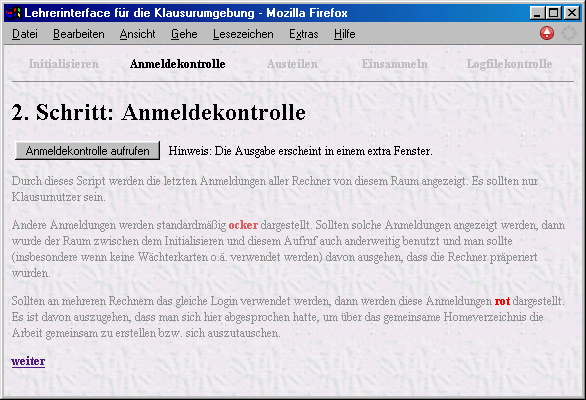Open the Gehe menu
Image resolution: width=586 pixels, height=400 pixels.
(184, 34)
